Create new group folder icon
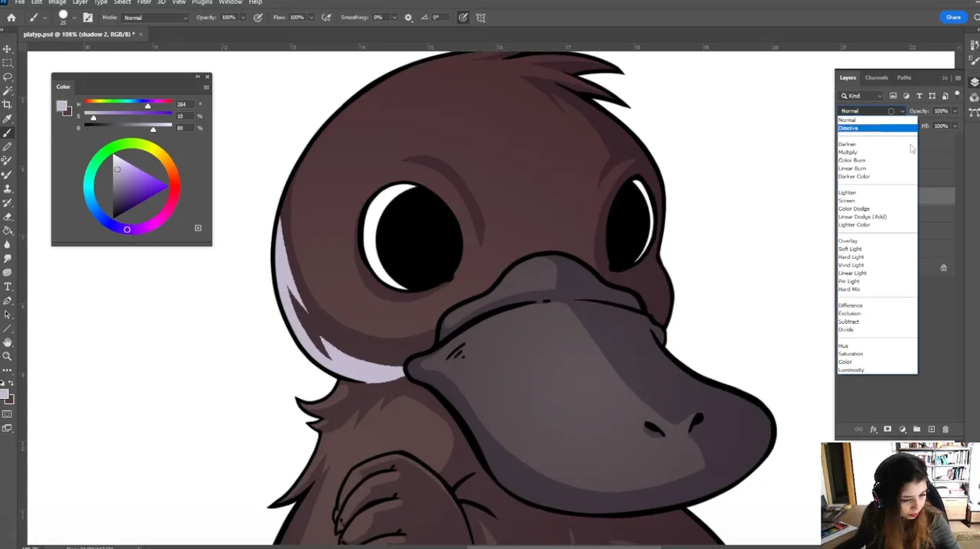The image size is (980, 549). (x=916, y=430)
